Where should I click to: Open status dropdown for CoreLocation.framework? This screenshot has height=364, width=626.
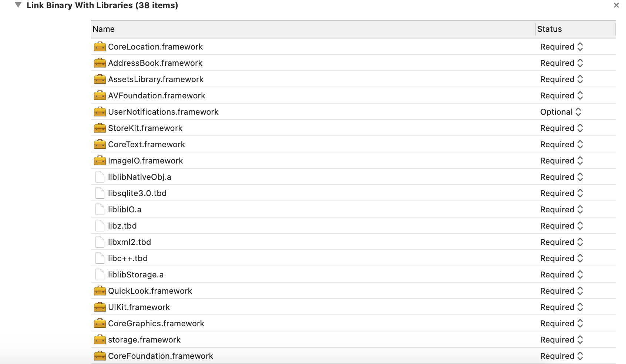tap(562, 47)
